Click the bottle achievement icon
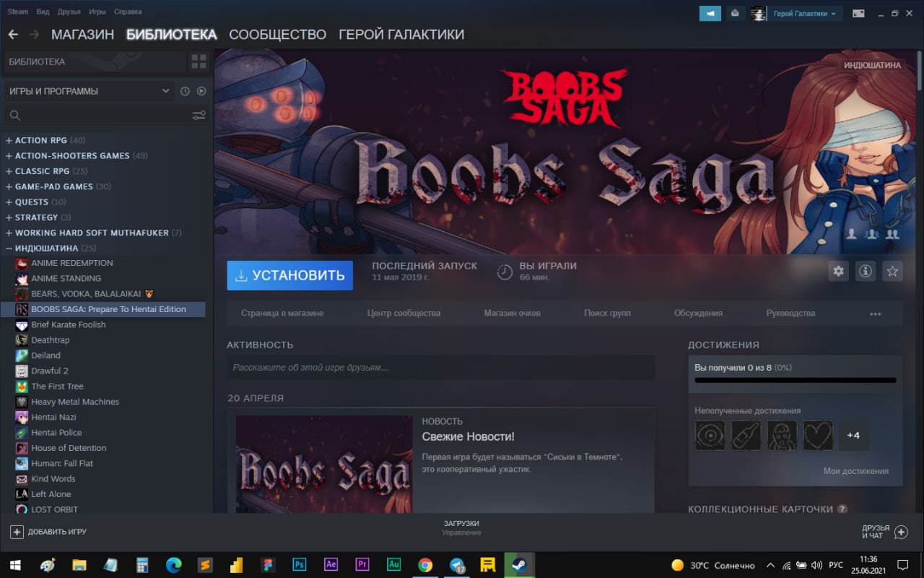924x578 pixels. (746, 436)
